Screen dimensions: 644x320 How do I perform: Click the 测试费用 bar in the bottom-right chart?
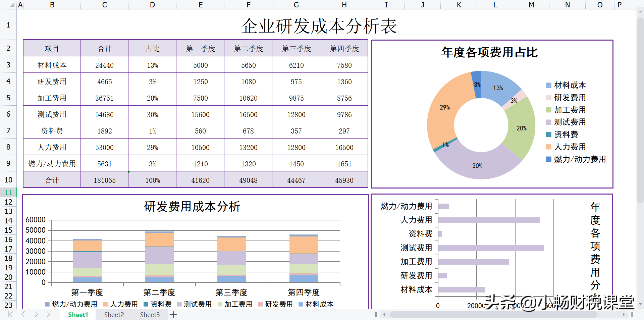click(490, 248)
